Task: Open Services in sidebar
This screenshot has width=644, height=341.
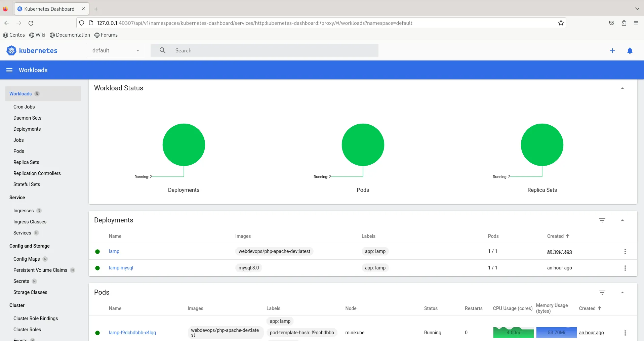Action: (x=22, y=233)
